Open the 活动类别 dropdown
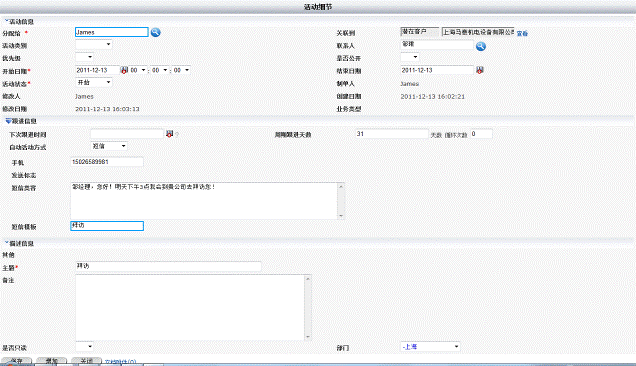This screenshot has height=366, width=636. coord(94,44)
